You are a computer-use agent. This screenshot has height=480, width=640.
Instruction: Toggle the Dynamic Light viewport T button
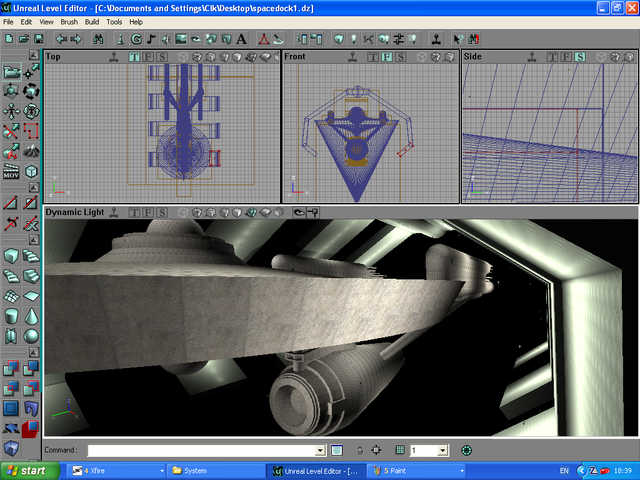point(133,213)
